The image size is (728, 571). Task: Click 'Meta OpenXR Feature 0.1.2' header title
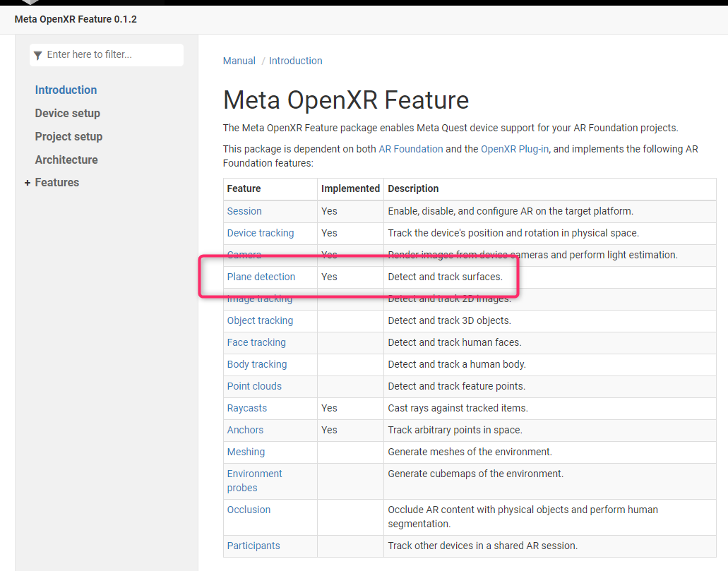pyautogui.click(x=76, y=20)
